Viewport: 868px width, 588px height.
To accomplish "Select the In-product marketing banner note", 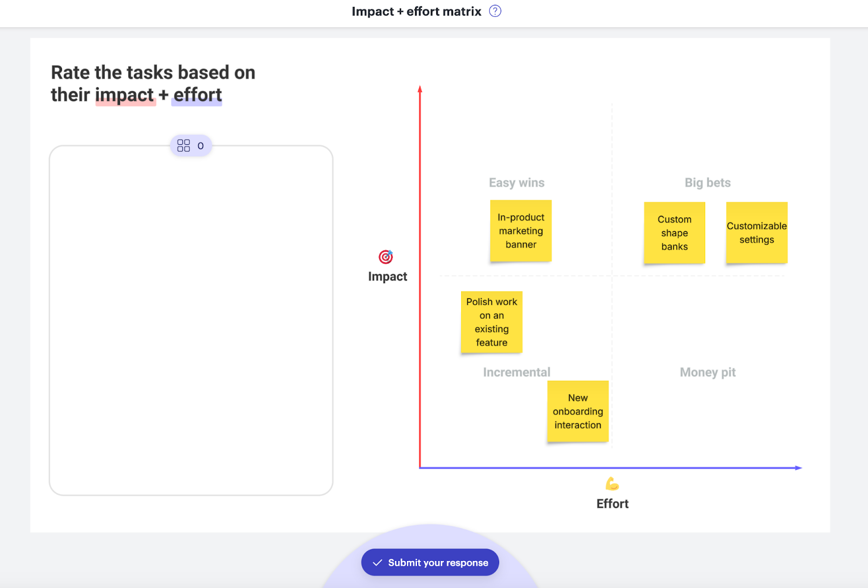I will [x=521, y=231].
